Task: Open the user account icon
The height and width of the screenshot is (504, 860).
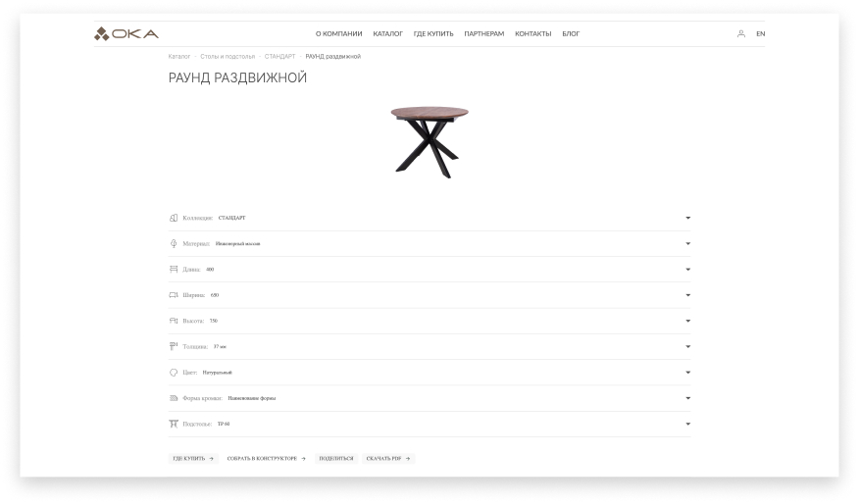Action: click(741, 34)
